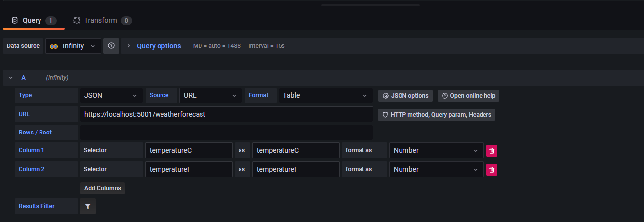
Task: Click the URL input field
Action: pos(227,114)
